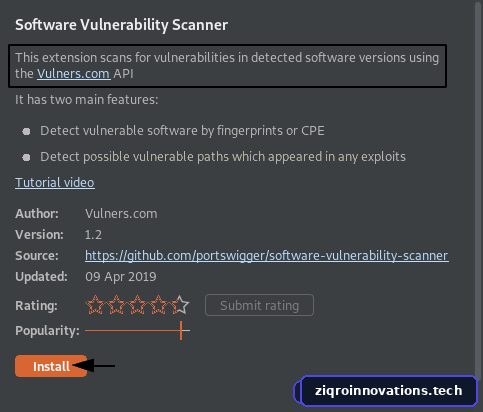Open the Tutorial video link
The image size is (483, 412).
click(x=55, y=183)
